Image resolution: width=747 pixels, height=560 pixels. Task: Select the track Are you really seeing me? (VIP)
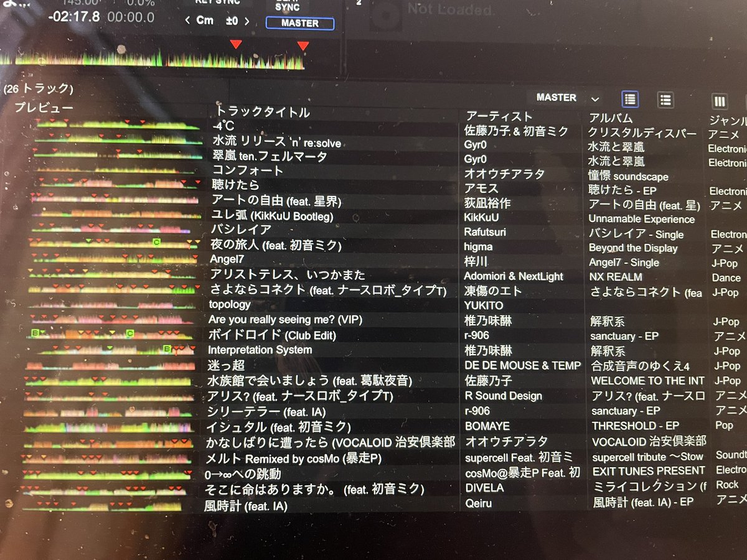point(285,320)
